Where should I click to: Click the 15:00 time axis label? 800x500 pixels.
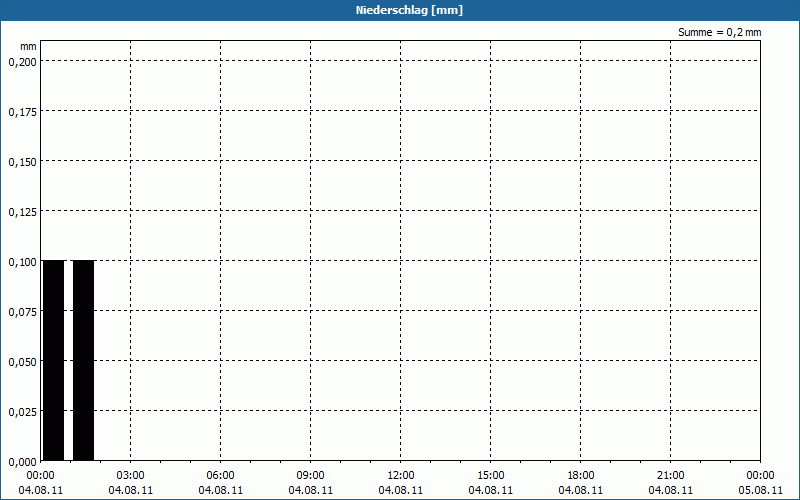click(x=490, y=476)
